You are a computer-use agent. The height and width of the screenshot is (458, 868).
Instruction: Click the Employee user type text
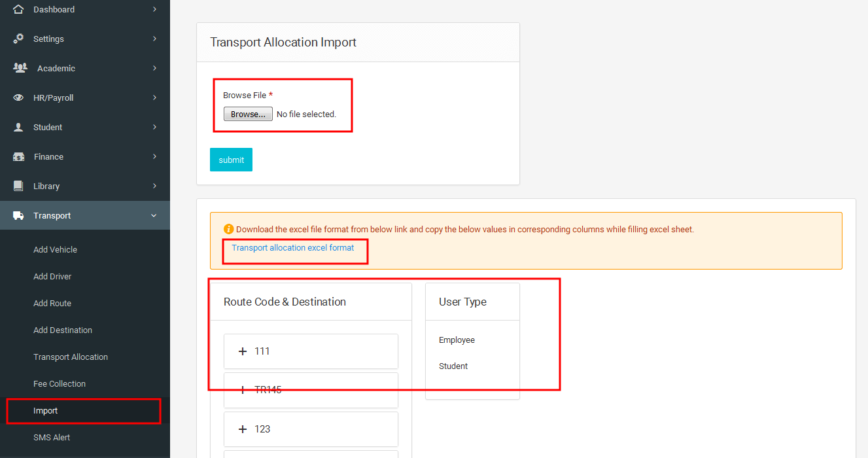pyautogui.click(x=457, y=340)
